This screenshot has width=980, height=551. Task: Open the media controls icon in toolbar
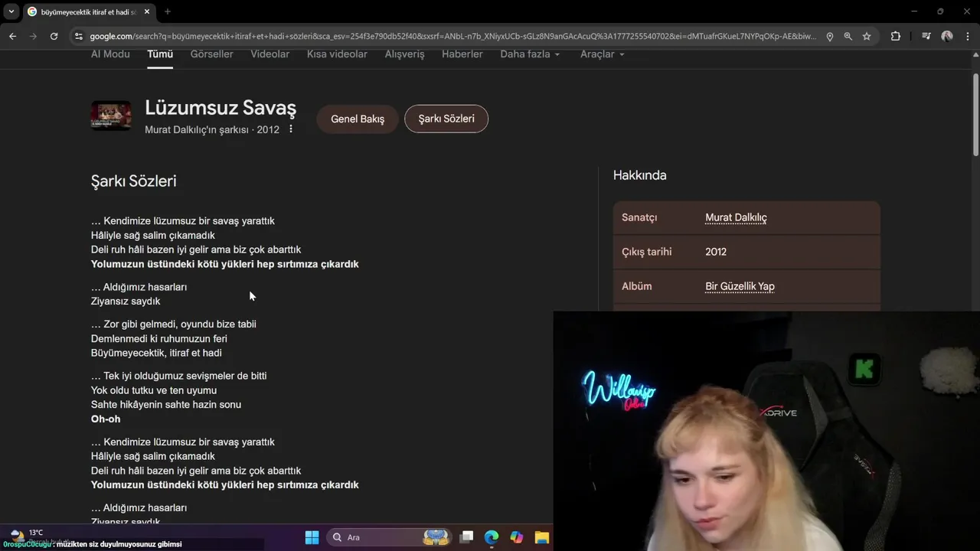[x=926, y=36]
